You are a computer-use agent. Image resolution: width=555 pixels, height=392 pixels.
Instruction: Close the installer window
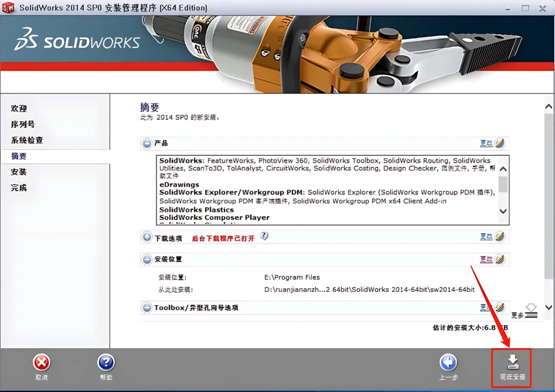543,8
